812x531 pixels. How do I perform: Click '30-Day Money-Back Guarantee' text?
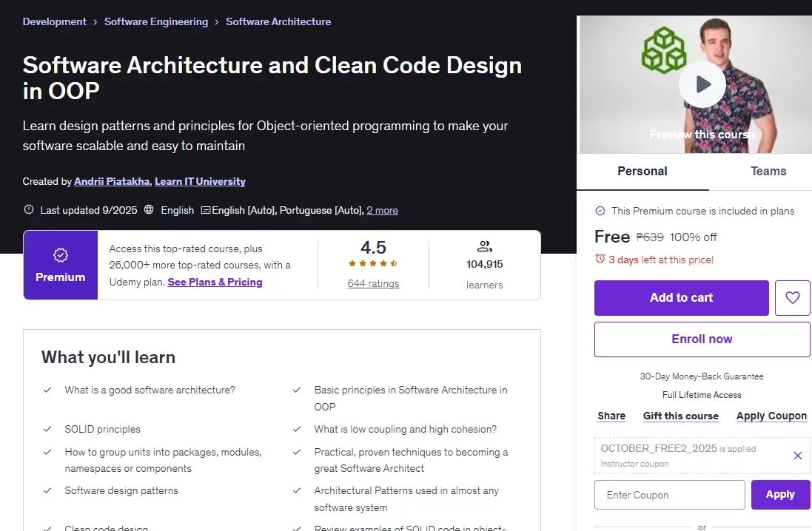click(702, 376)
